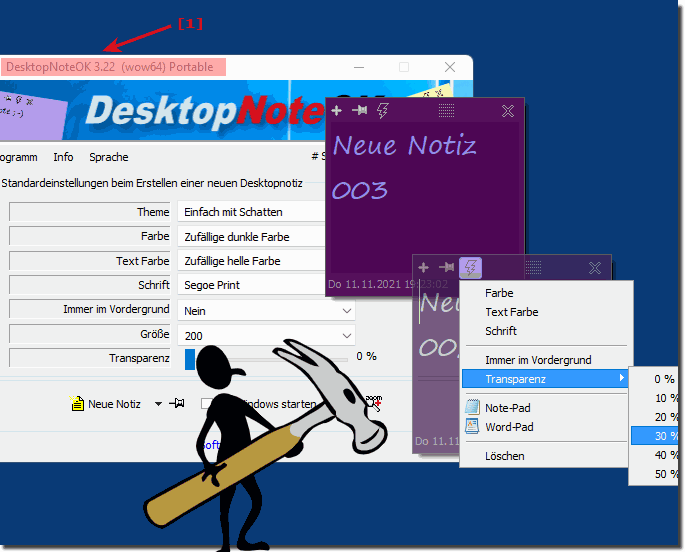This screenshot has height=552, width=685.
Task: Open the Sprache menu
Action: tap(109, 157)
